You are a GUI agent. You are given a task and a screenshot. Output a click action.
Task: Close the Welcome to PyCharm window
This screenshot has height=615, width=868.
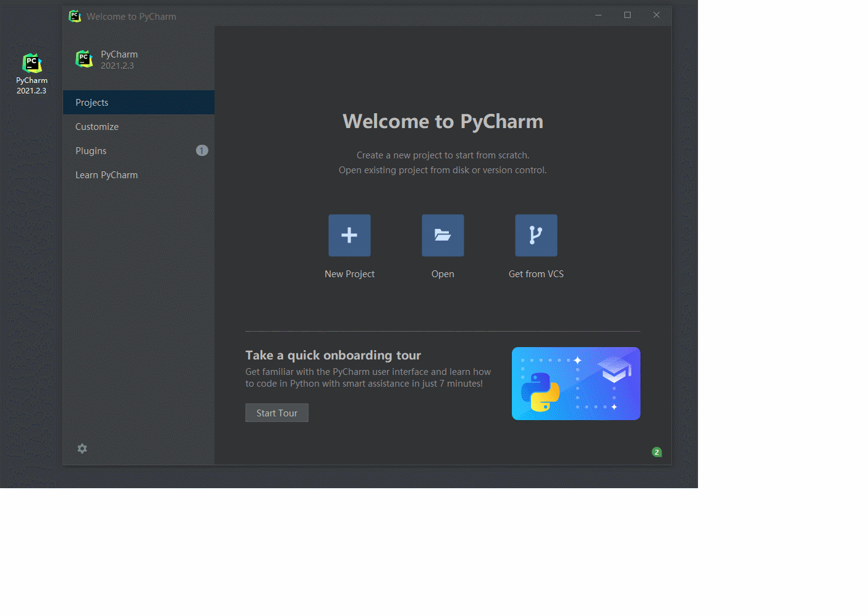tap(657, 15)
